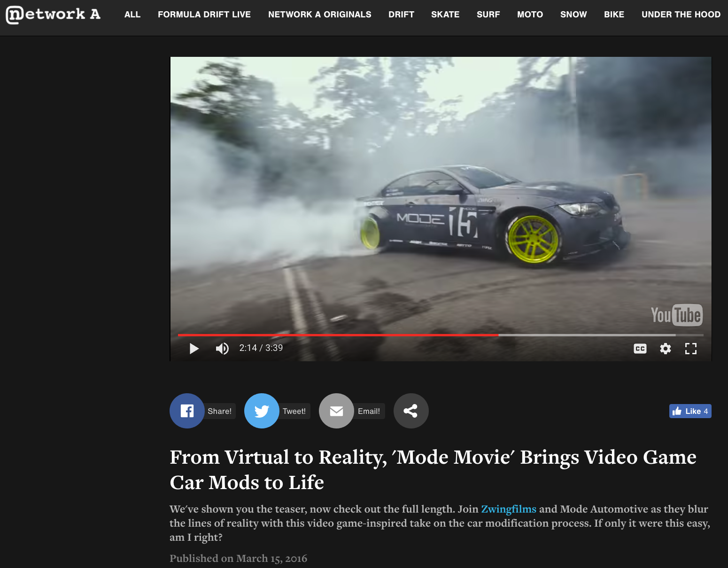Click the Twitter bird icon

[x=262, y=411]
